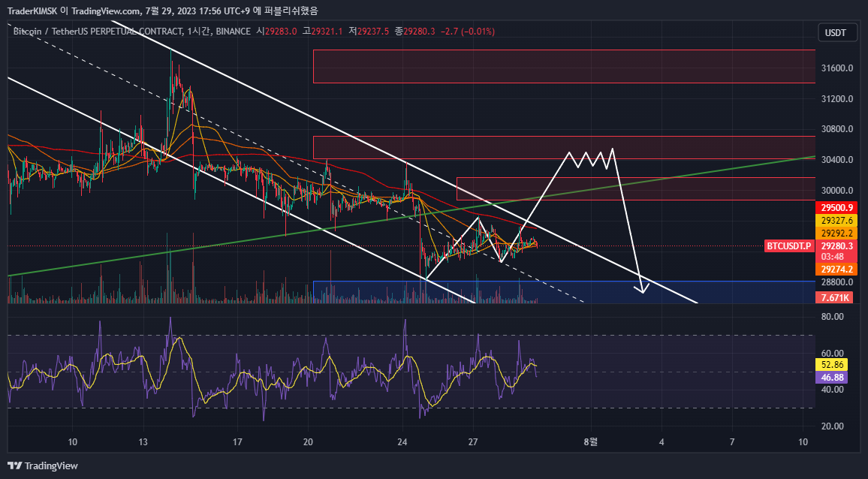Click the 31600.0 price axis label
The width and height of the screenshot is (868, 479).
pyautogui.click(x=836, y=68)
